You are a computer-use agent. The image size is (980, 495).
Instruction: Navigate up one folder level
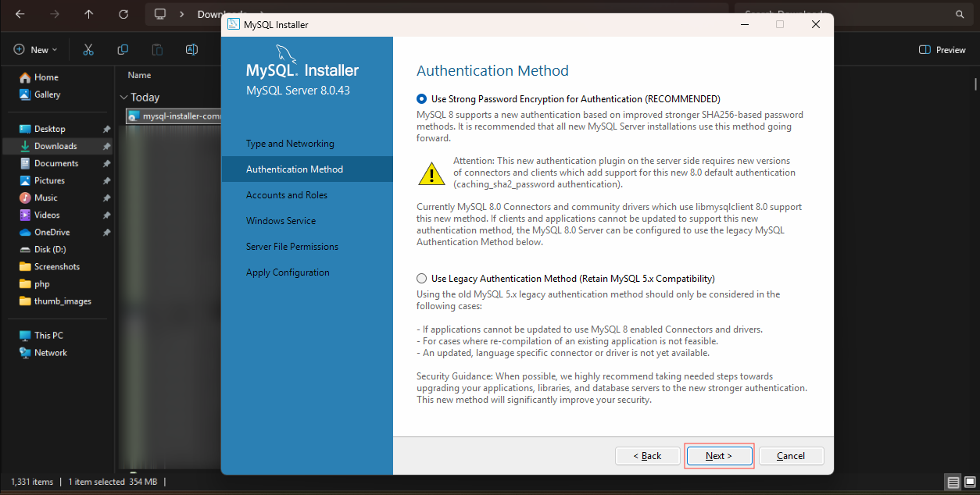pyautogui.click(x=88, y=14)
